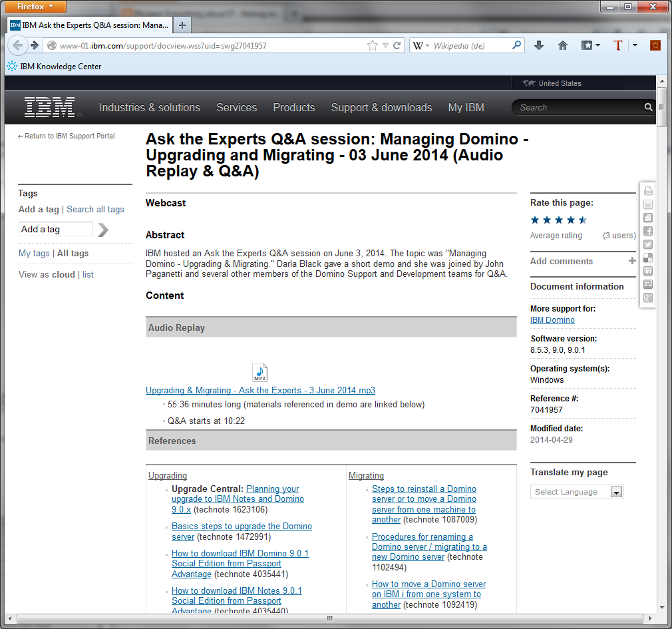The height and width of the screenshot is (629, 672).
Task: Reload the page with the refresh icon
Action: click(397, 46)
